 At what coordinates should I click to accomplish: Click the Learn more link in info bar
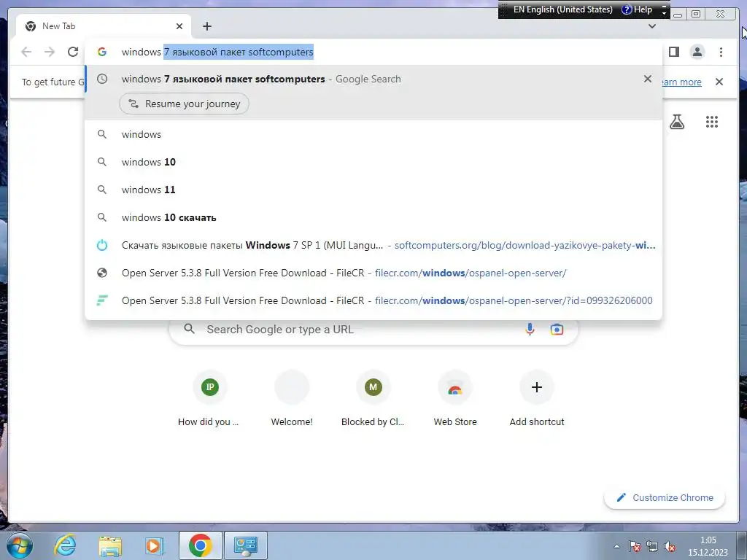tap(681, 82)
